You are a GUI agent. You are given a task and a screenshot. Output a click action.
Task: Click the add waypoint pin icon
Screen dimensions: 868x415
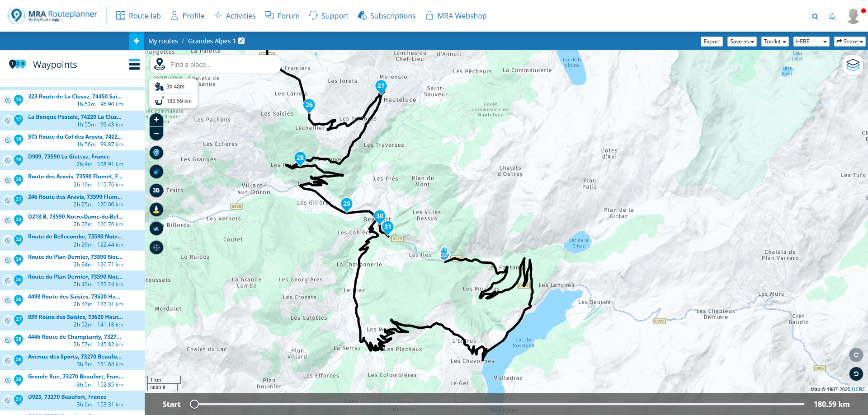pos(156,153)
